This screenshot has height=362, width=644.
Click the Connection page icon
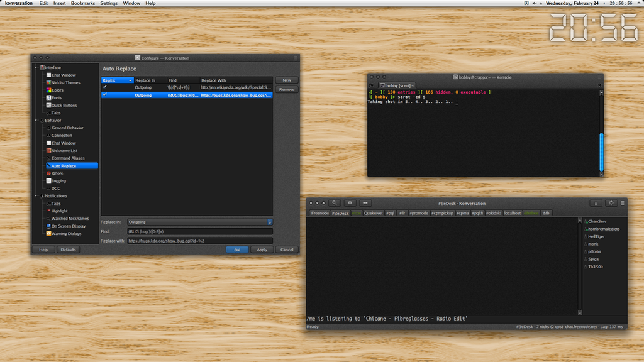pyautogui.click(x=48, y=136)
